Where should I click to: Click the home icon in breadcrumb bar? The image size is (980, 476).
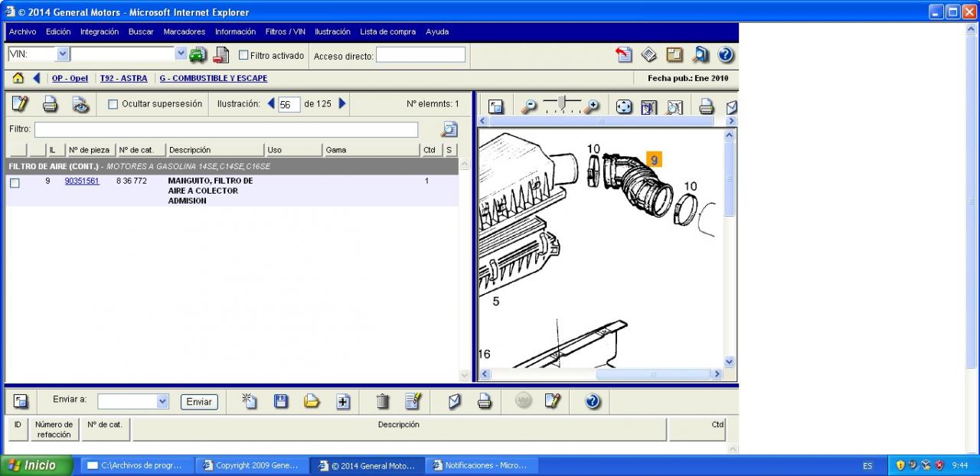click(18, 78)
